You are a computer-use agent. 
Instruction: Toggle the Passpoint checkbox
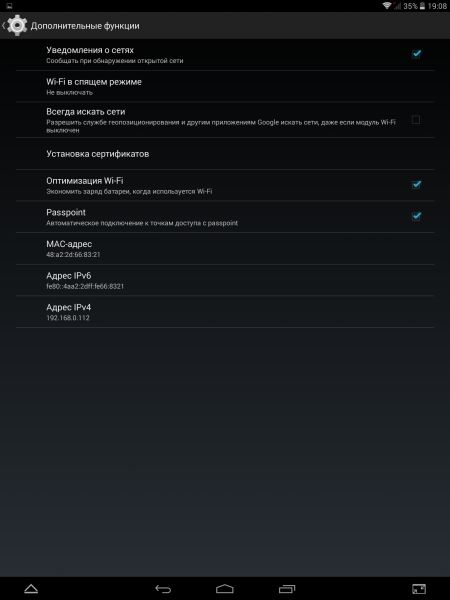coord(416,216)
